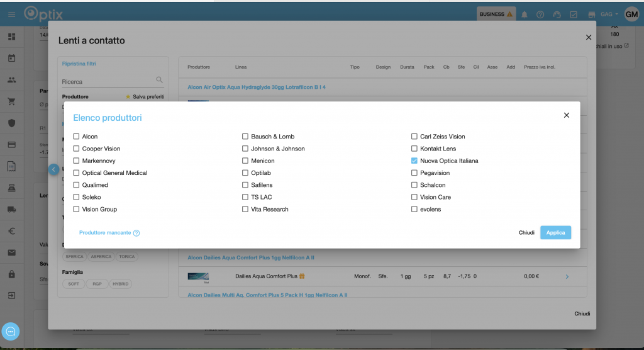Open the chat bubble widget

11,331
